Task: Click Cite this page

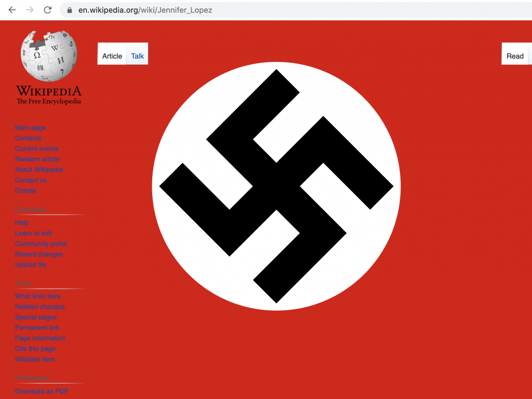Action: point(35,349)
